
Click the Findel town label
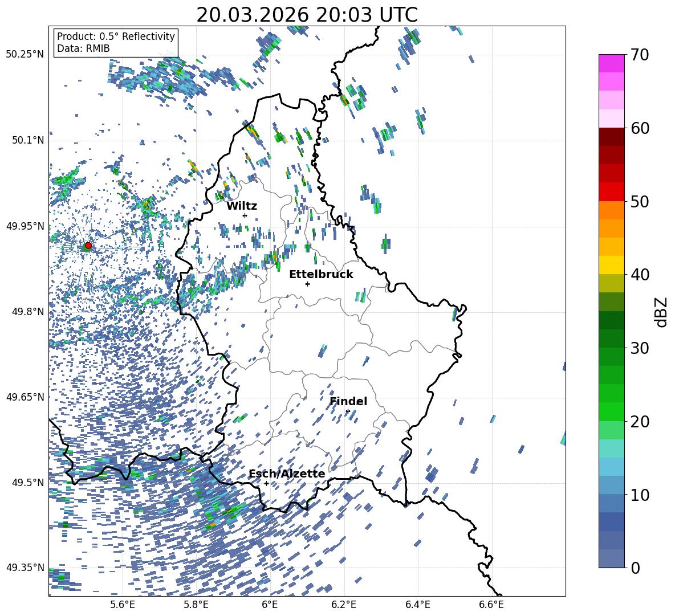(348, 401)
